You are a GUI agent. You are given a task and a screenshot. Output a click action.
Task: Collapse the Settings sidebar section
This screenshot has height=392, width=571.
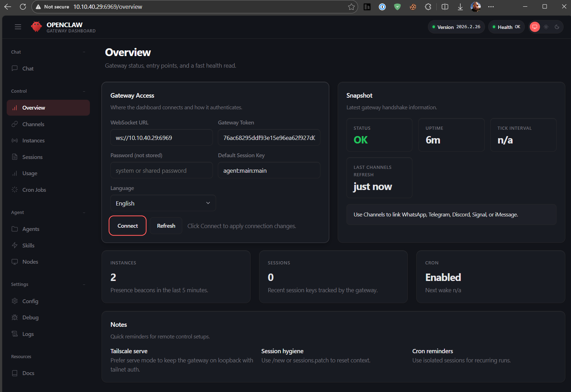[84, 284]
